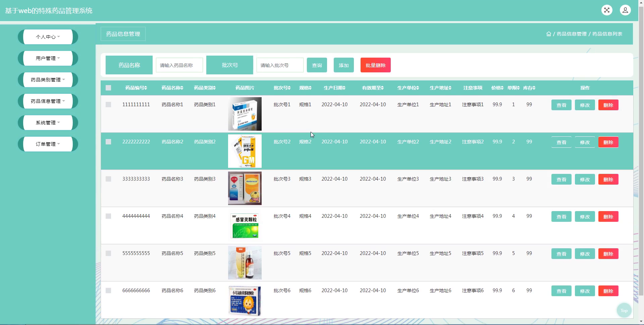Edit 药品名称3 with 修改 button
The height and width of the screenshot is (325, 644).
pyautogui.click(x=585, y=179)
